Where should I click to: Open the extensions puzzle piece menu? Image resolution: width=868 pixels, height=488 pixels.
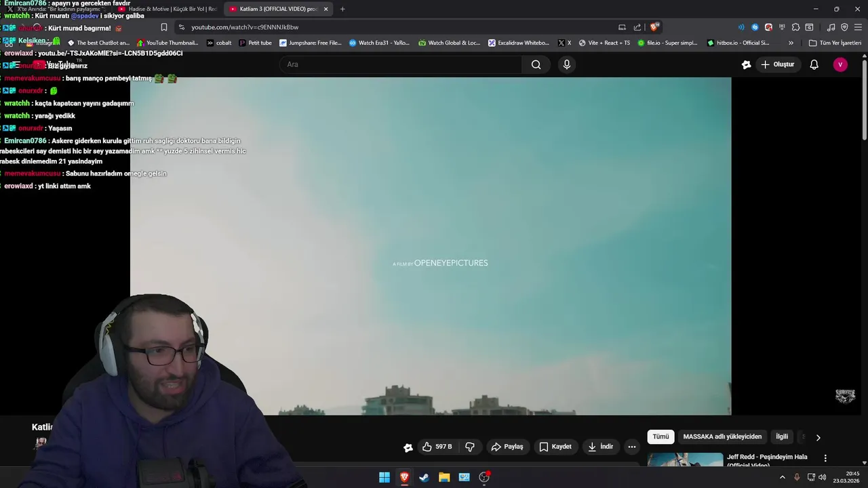795,27
